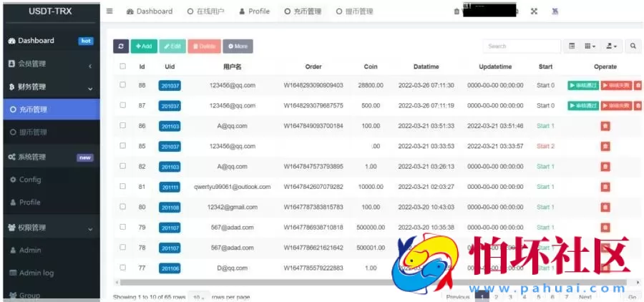Open Uid badge 201107 in row 79
Image resolution: width=644 pixels, height=302 pixels.
170,228
